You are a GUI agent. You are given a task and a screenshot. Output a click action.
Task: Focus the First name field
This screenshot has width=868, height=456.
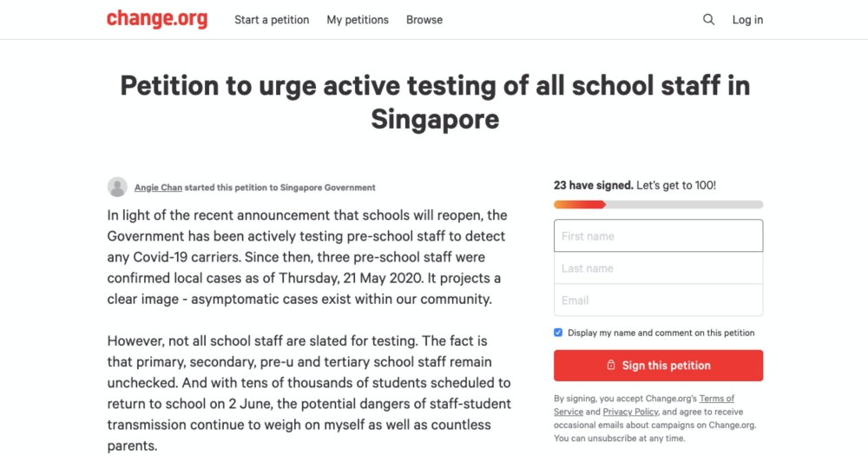coord(658,236)
